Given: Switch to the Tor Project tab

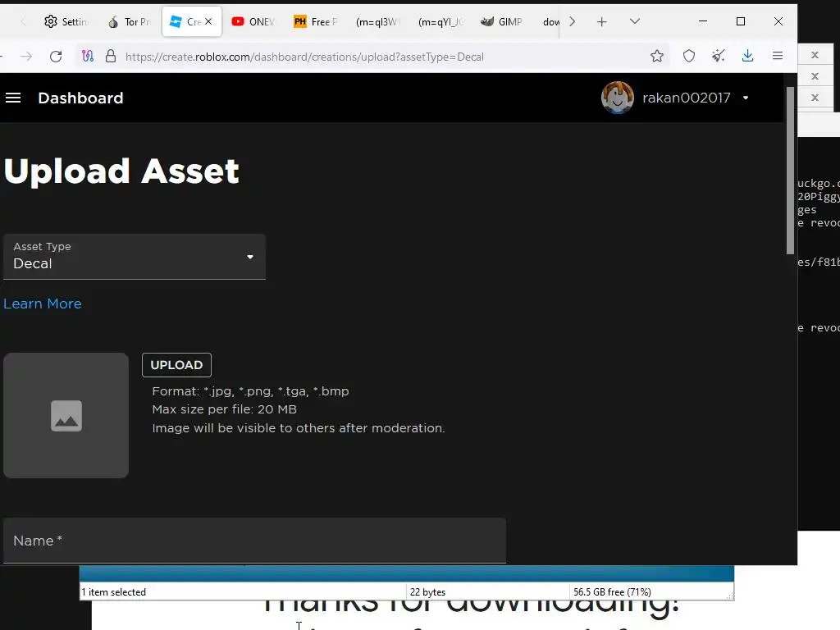Looking at the screenshot, I should pyautogui.click(x=129, y=22).
